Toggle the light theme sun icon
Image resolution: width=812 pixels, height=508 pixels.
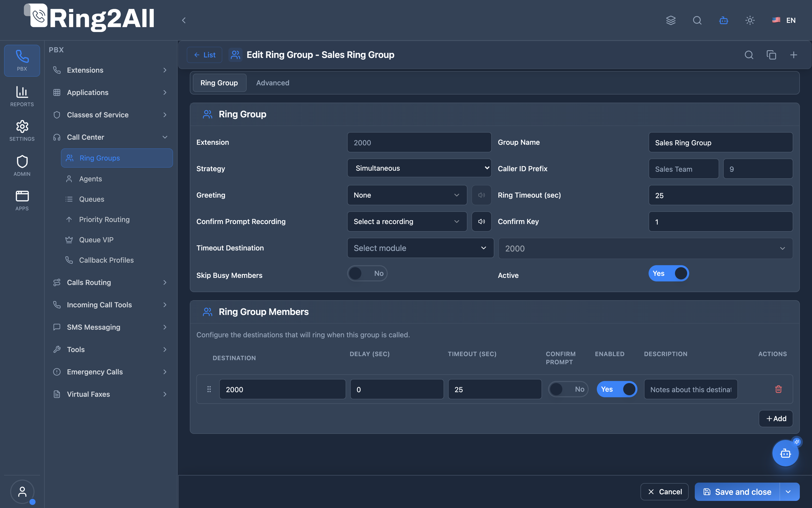[x=750, y=20]
